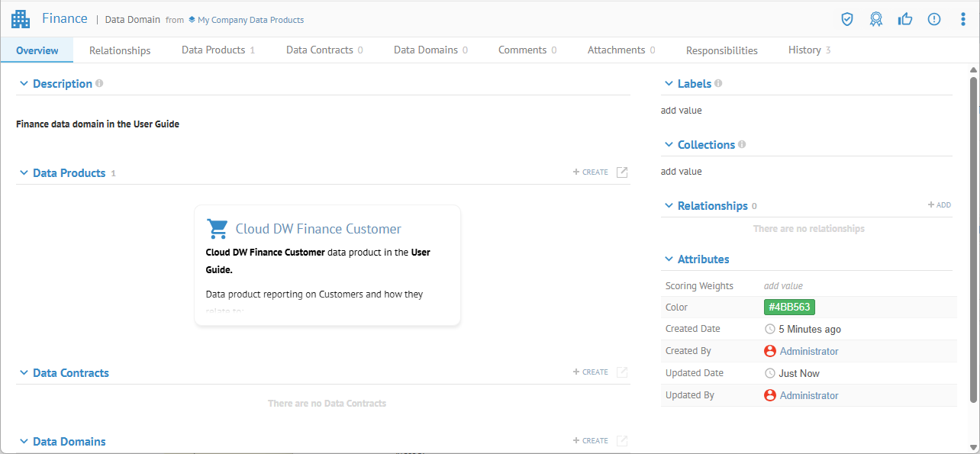This screenshot has width=980, height=454.
Task: Open Data Products section in new window icon
Action: pos(622,172)
